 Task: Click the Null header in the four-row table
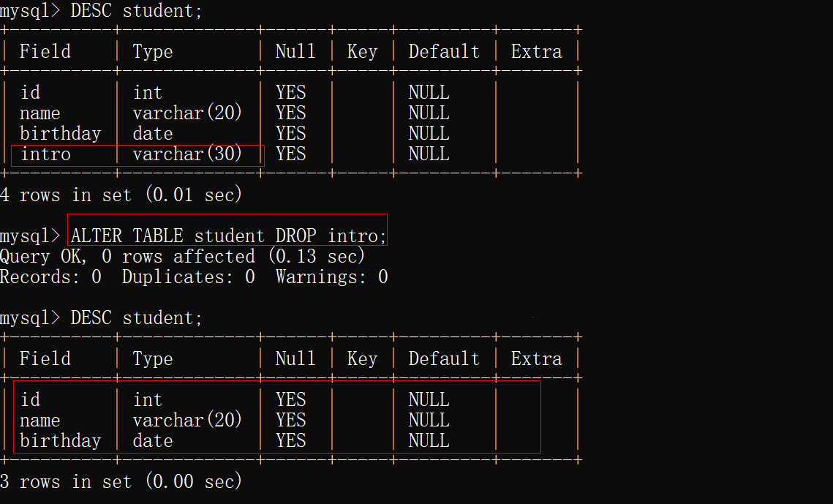point(295,52)
